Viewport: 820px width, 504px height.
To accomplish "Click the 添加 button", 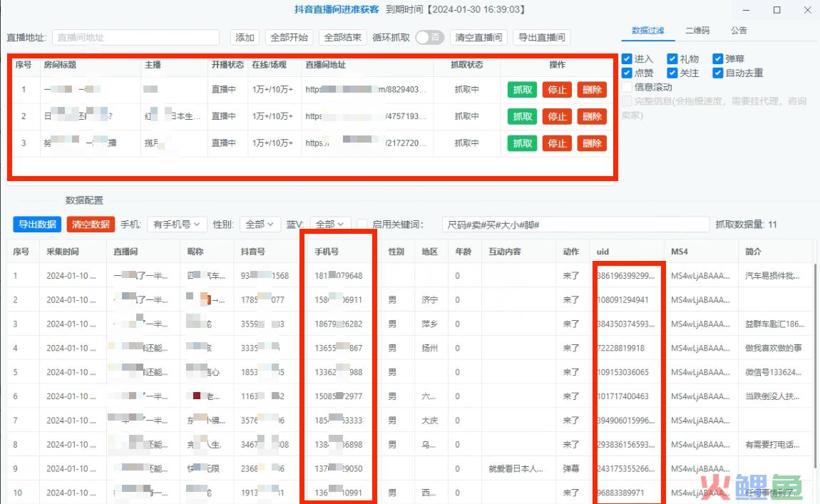I will [x=245, y=38].
